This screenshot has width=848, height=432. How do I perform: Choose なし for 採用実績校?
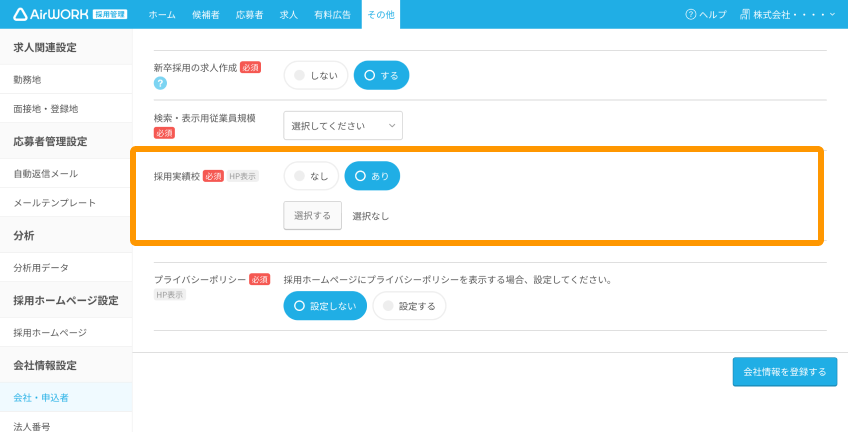point(311,176)
